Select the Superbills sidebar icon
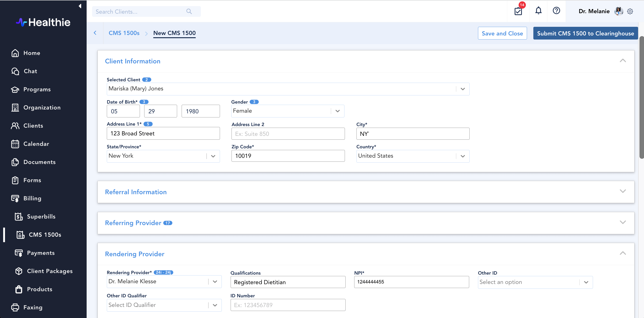 [x=19, y=216]
